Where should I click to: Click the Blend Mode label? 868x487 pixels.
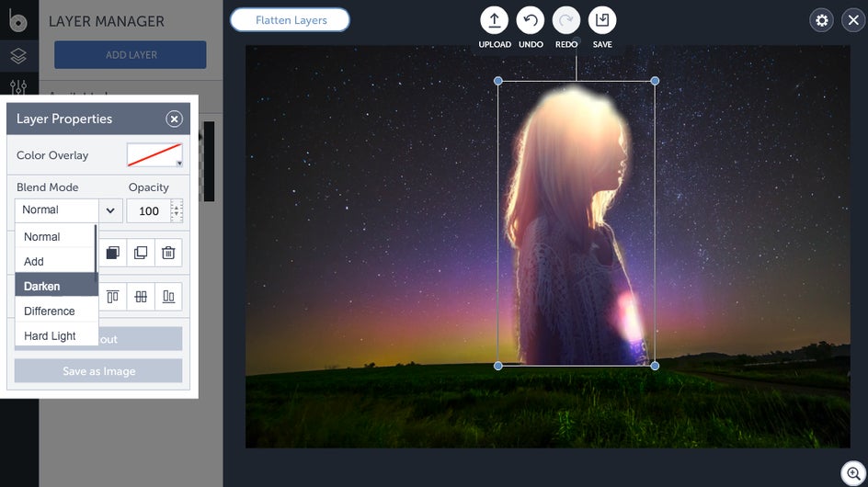point(48,187)
